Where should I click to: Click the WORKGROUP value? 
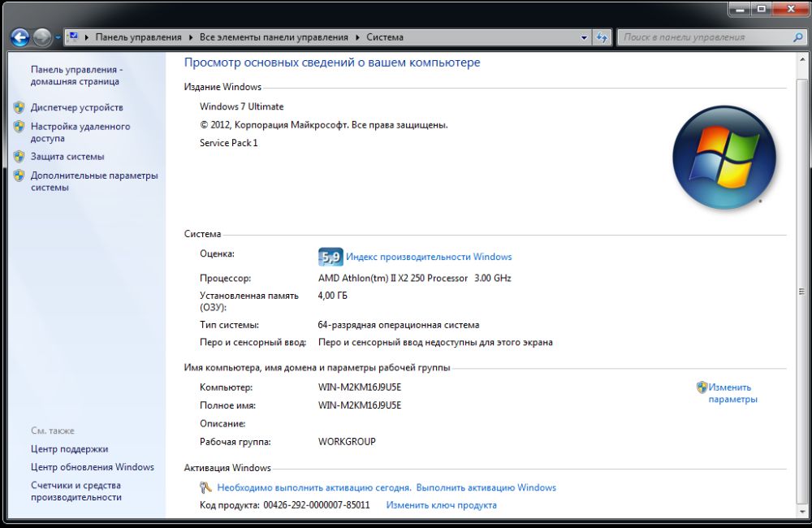coord(347,442)
